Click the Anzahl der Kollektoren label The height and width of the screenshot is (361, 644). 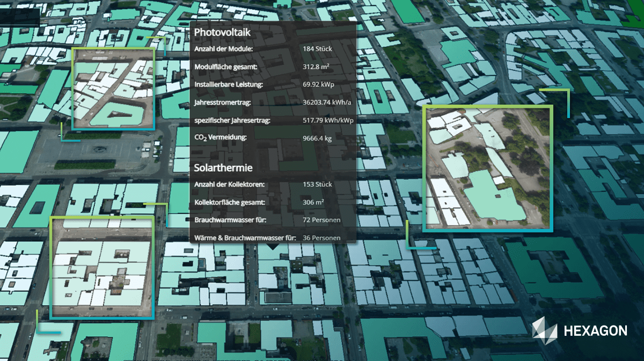pos(230,185)
